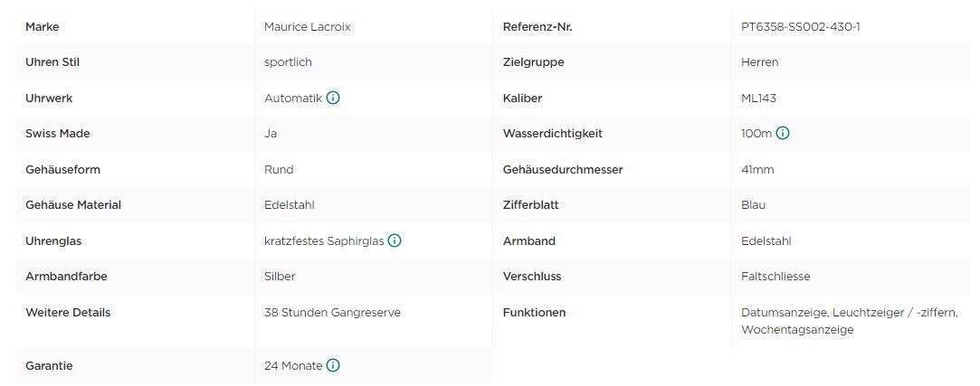Screen dimensions: 980x386
Task: Click the Swiss Made label
Action: pyautogui.click(x=58, y=134)
